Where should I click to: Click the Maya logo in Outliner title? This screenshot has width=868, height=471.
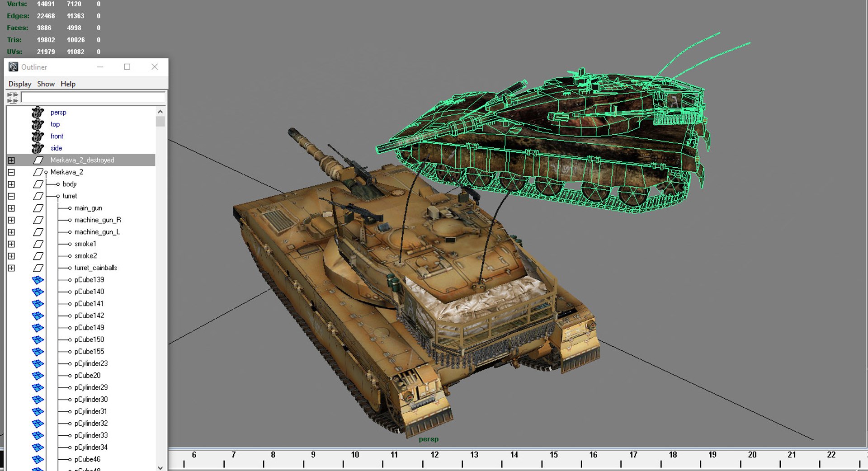14,67
